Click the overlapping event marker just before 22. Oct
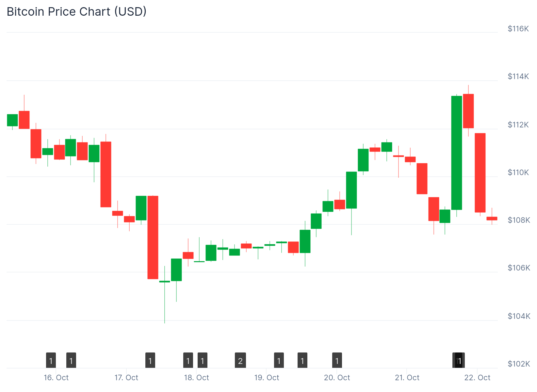The image size is (537, 392). pos(459,361)
